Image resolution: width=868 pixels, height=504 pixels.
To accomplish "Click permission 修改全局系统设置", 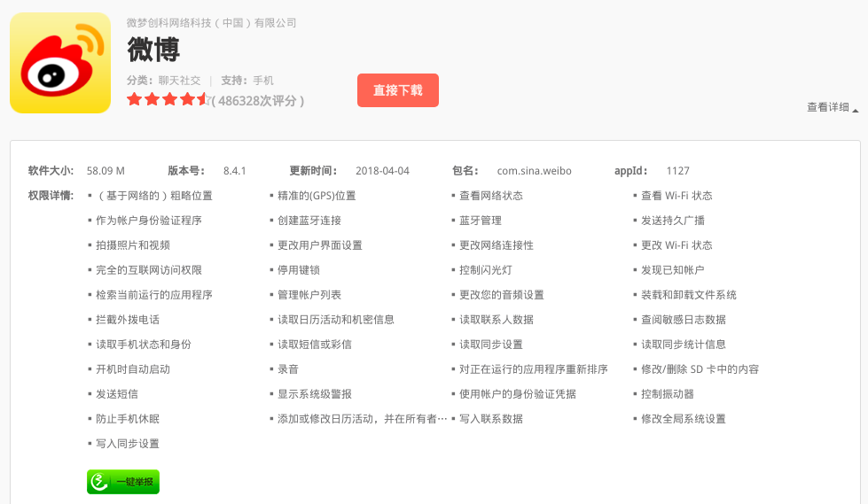I will (x=683, y=420).
